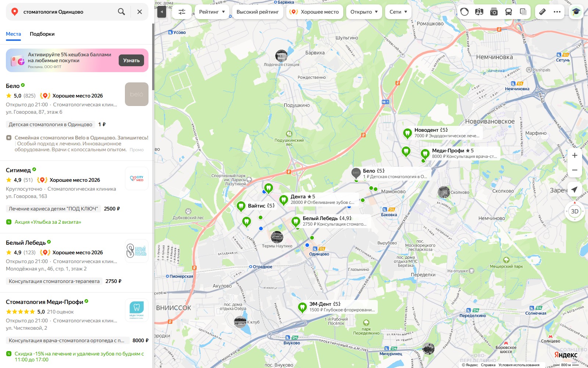Image resolution: width=588 pixels, height=368 pixels.
Task: Open the Бело clinic listing title
Action: coord(12,86)
